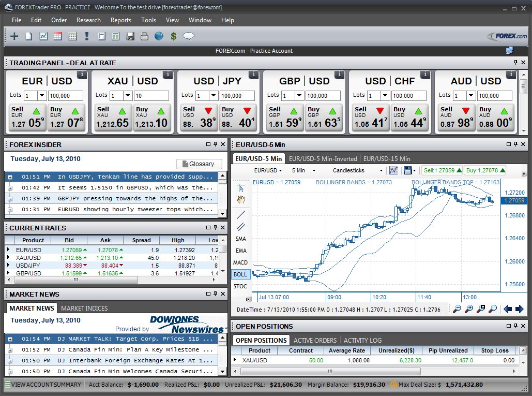Expand the 01:51 PM USDJPY insider item

tap(10, 177)
